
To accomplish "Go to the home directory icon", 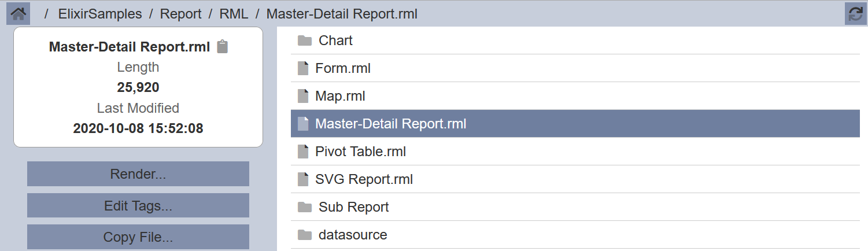I will (x=18, y=13).
